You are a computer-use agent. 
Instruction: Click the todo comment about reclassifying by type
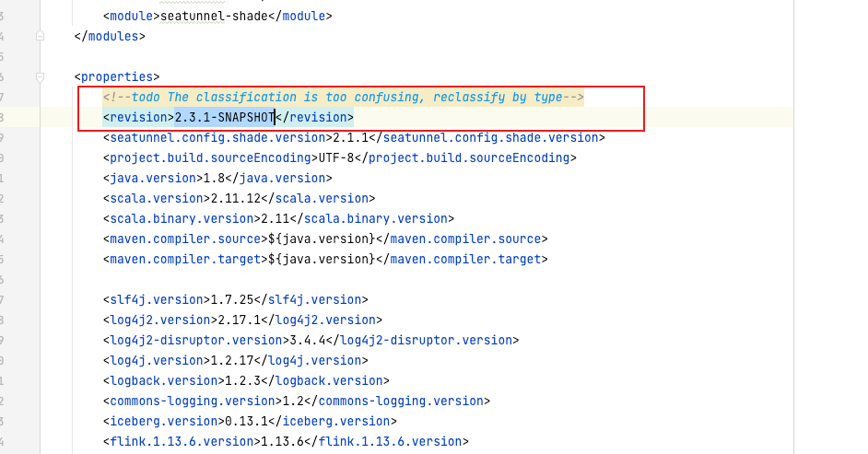pyautogui.click(x=343, y=98)
